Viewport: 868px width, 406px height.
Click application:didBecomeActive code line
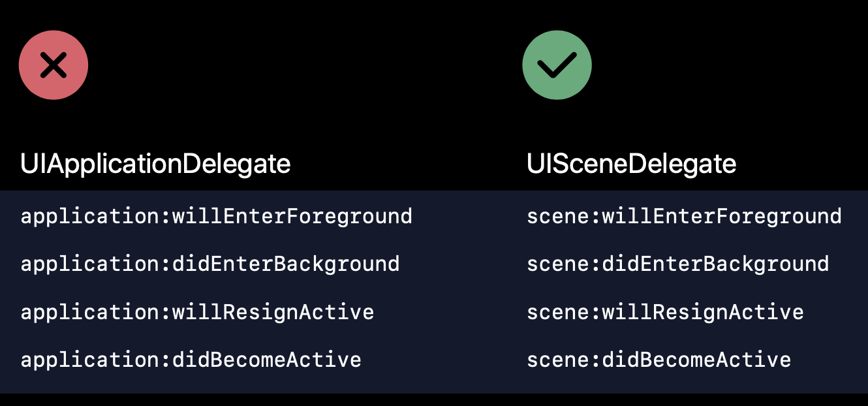(x=191, y=360)
